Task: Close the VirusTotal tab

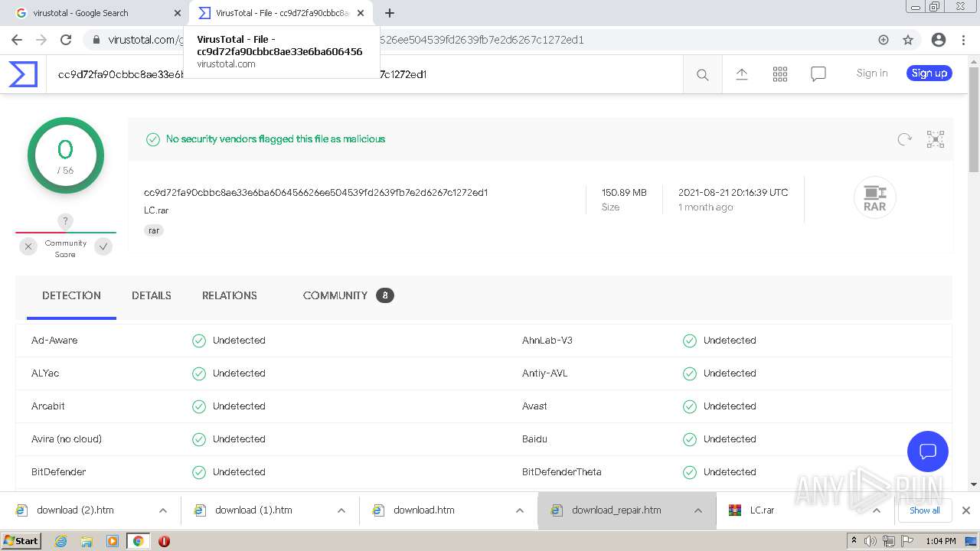Action: 361,13
